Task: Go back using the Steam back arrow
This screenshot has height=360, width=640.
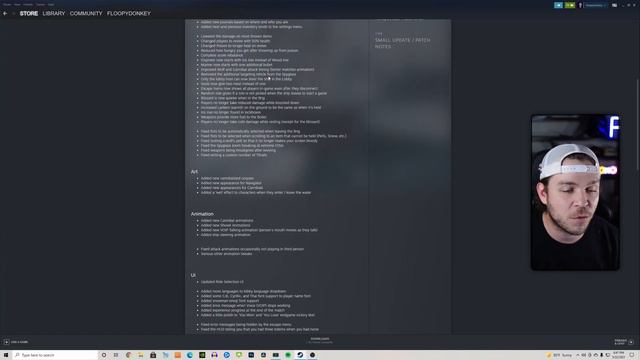Action: tap(5, 13)
